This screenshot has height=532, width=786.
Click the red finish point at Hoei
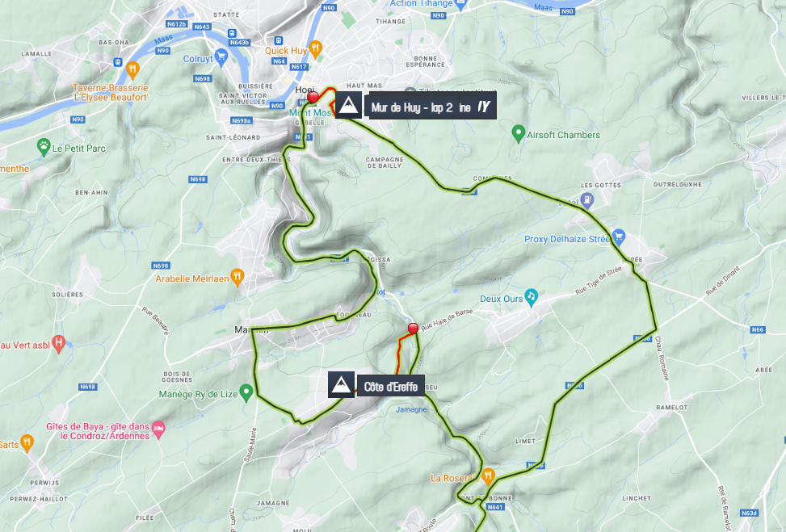[313, 97]
